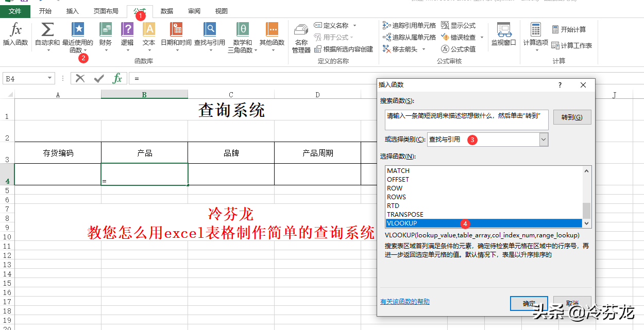Click Error Checking (错误检查)
Image resolution: width=644 pixels, height=330 pixels.
coord(459,37)
